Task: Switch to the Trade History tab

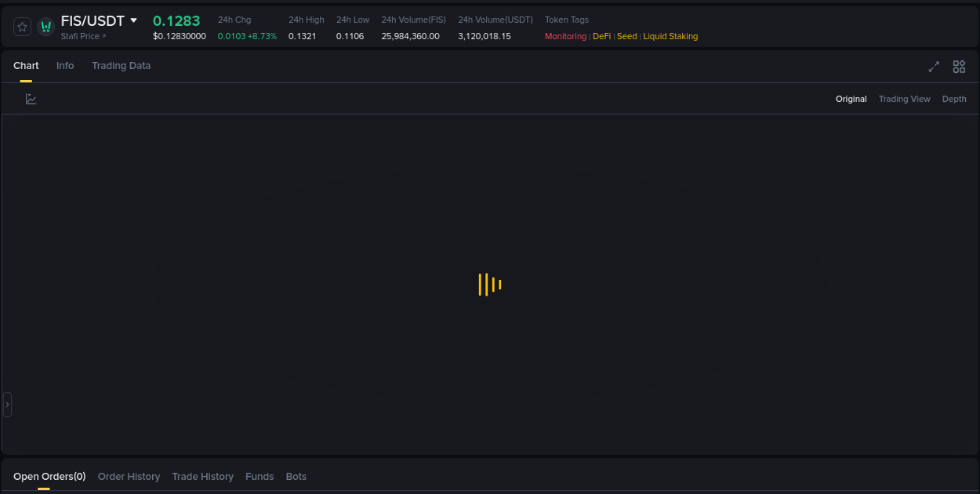Action: coord(202,476)
